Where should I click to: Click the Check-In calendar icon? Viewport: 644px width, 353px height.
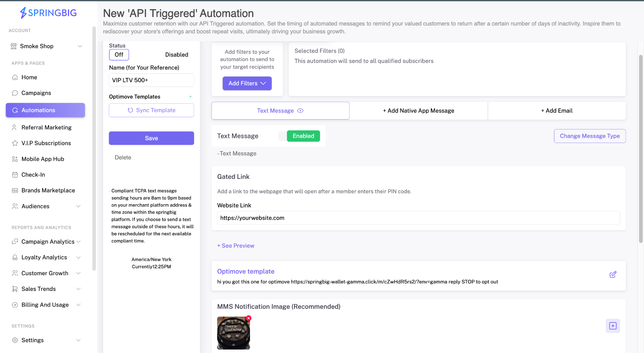pyautogui.click(x=15, y=175)
